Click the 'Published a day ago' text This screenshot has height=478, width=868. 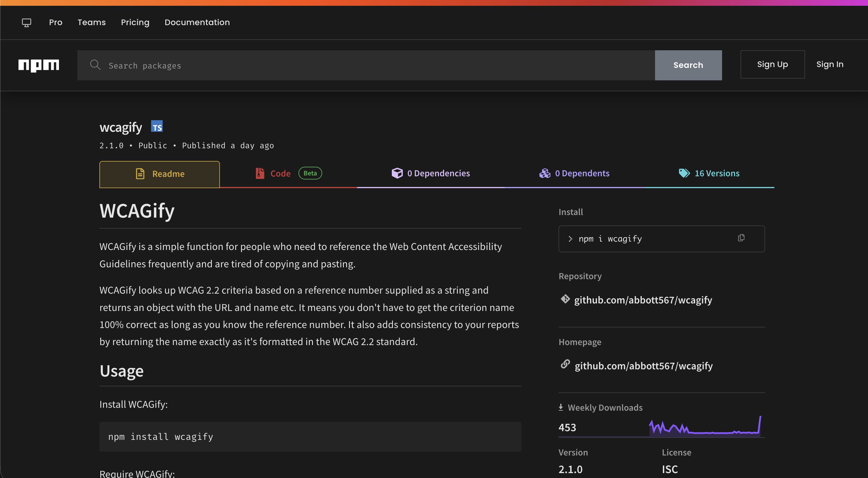tap(228, 145)
